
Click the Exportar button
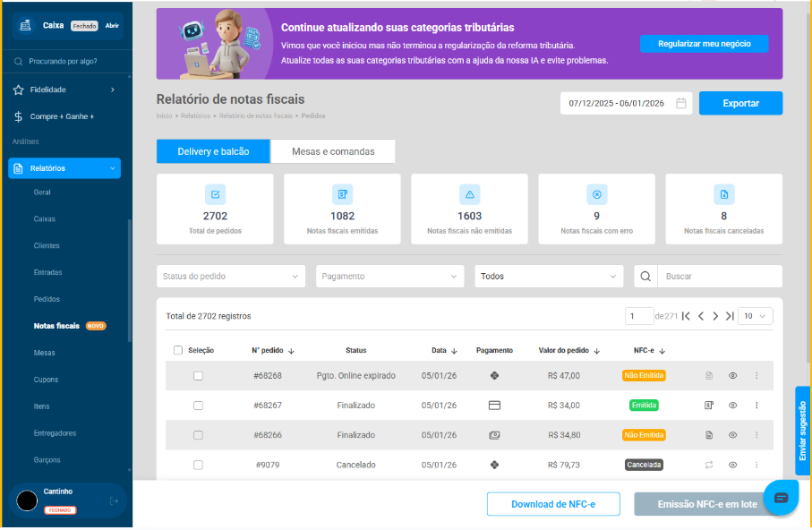740,103
